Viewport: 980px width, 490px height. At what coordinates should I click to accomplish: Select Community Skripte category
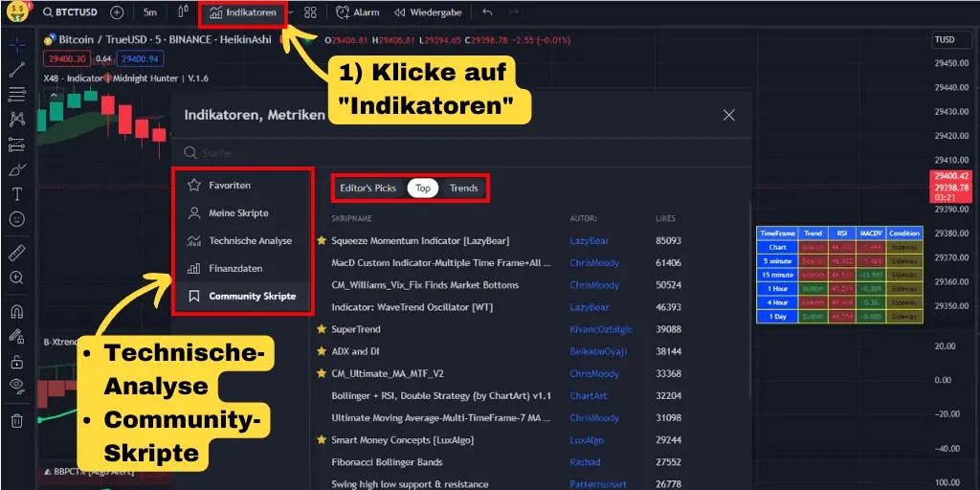tap(241, 297)
